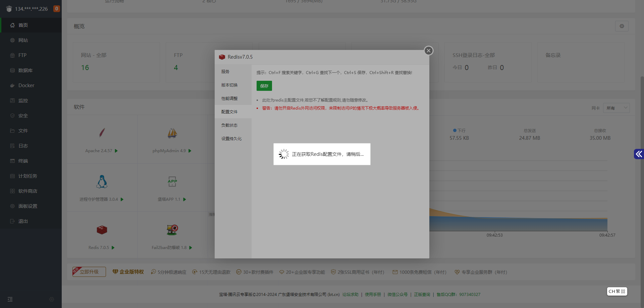Click the home icon beside 首页
644x308 pixels.
[12, 25]
